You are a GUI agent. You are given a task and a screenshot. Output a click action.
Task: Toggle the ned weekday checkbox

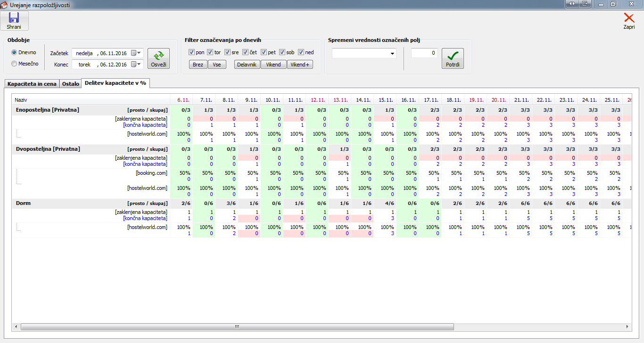tap(301, 52)
